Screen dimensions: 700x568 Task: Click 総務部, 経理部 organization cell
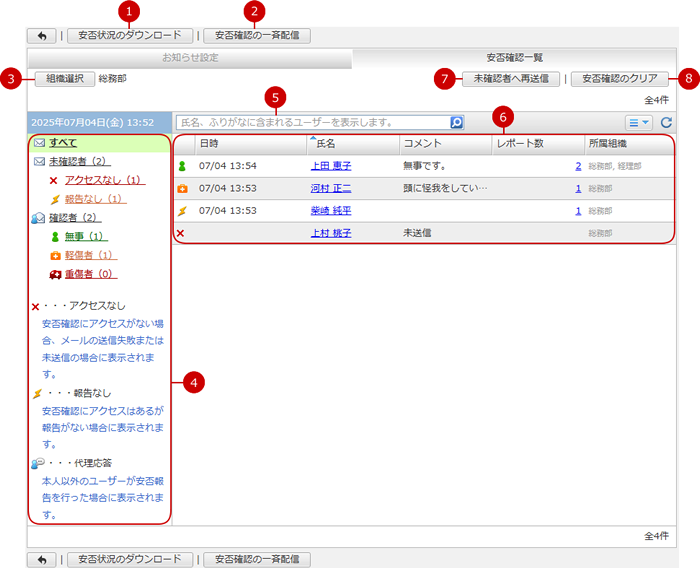(615, 167)
